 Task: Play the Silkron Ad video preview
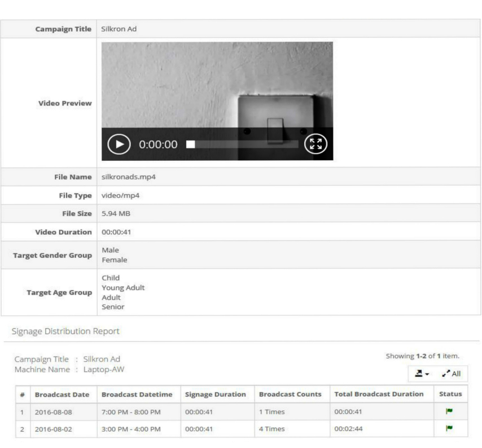119,144
